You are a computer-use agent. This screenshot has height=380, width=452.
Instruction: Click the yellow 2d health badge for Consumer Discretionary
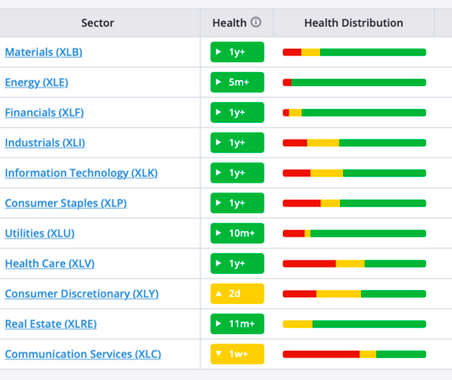[x=237, y=294]
